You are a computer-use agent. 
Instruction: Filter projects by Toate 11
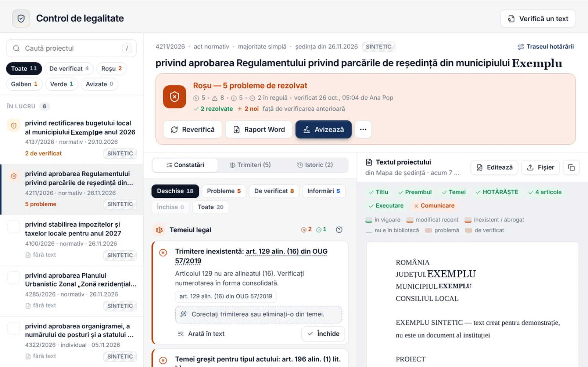click(x=24, y=69)
